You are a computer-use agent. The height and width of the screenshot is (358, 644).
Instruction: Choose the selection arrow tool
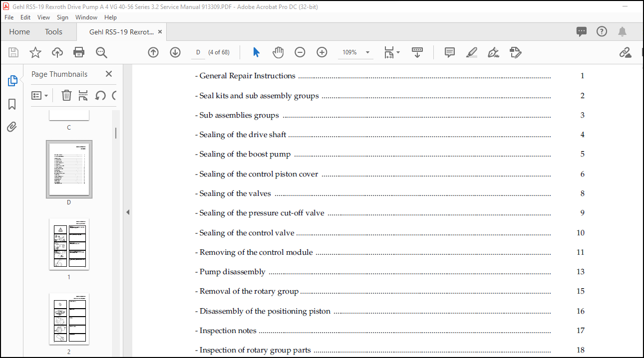[x=256, y=52]
